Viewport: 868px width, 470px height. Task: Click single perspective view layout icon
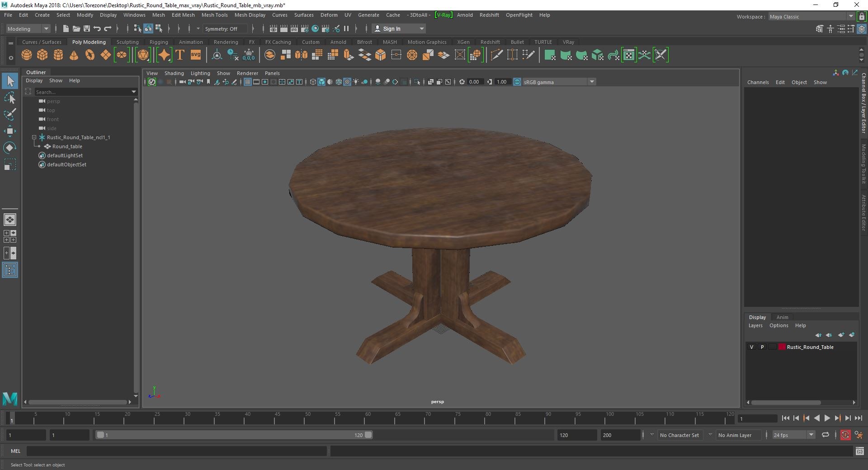point(10,220)
